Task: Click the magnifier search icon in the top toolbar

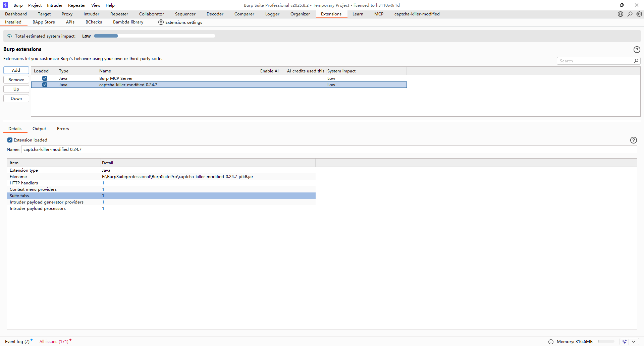Action: (630, 14)
